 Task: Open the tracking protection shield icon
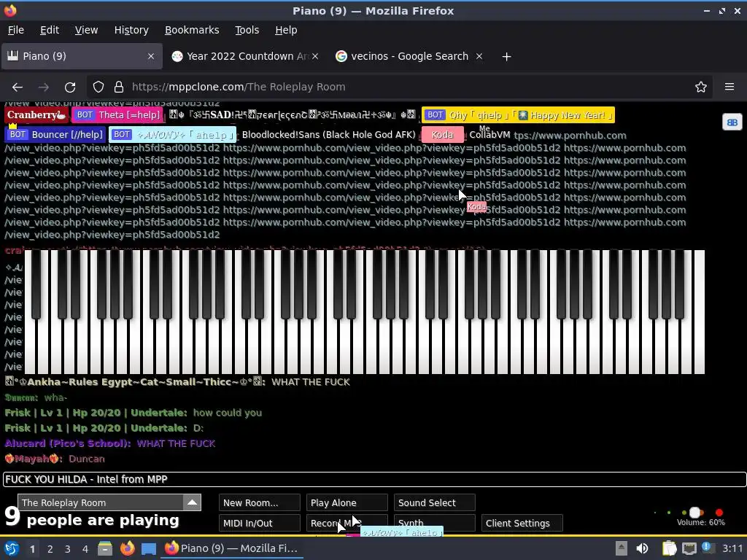[x=98, y=87]
